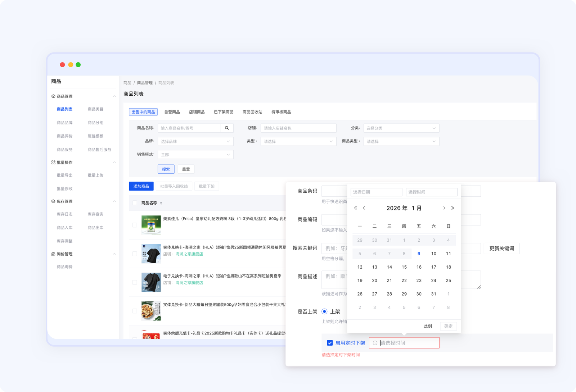
Task: Click the sort icon next to 商品名称 column
Action: pyautogui.click(x=161, y=203)
